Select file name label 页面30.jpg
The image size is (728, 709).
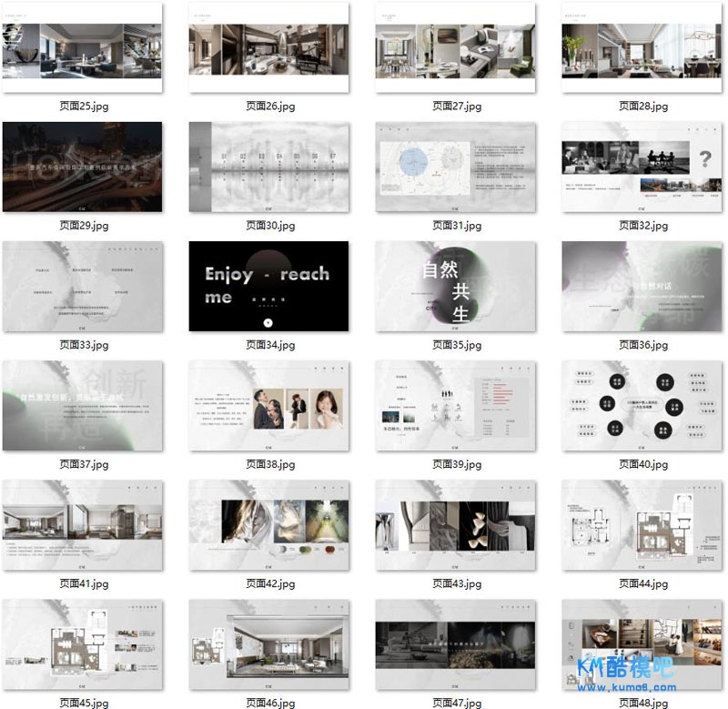coord(269,226)
